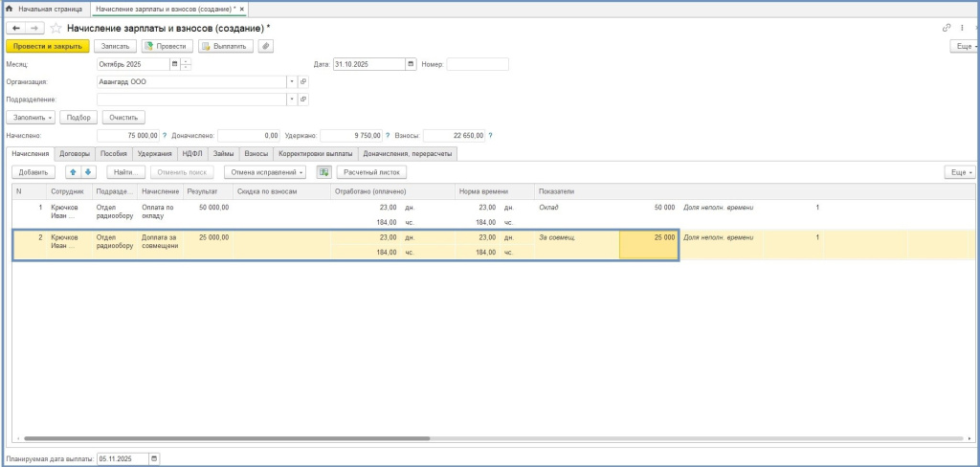
Task: Click the green table icon near Расчетный листок
Action: tap(323, 172)
